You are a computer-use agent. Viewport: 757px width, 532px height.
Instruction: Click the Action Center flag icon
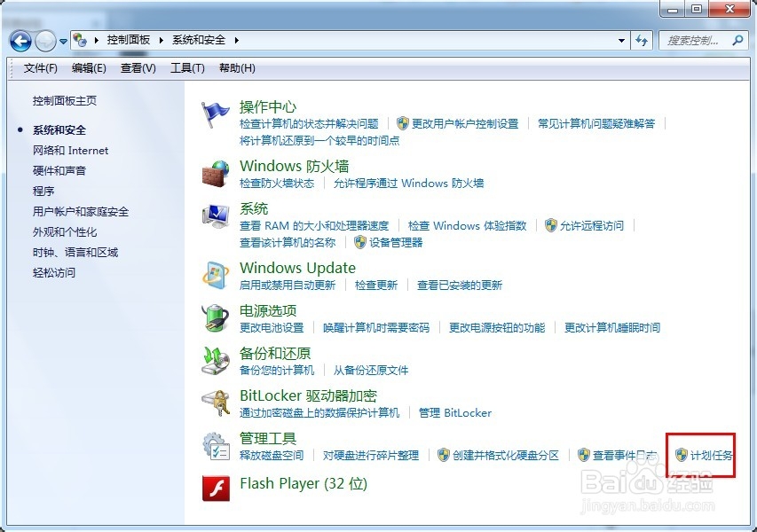tap(215, 114)
